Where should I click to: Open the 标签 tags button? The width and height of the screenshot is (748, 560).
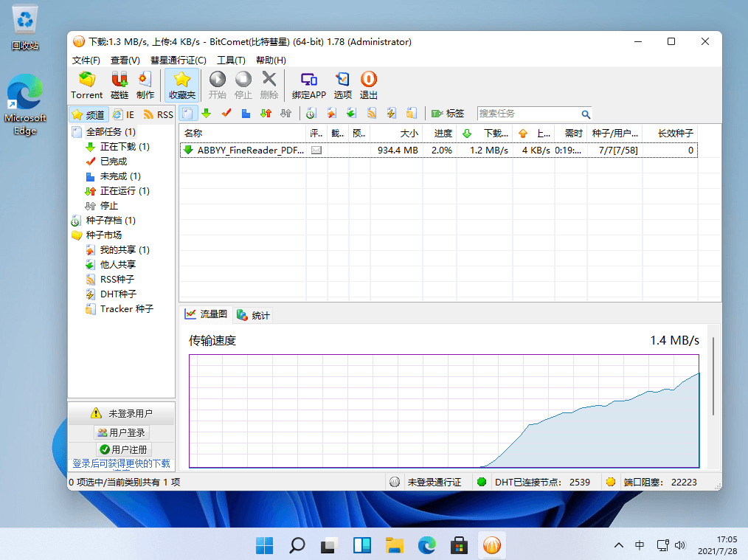point(448,114)
